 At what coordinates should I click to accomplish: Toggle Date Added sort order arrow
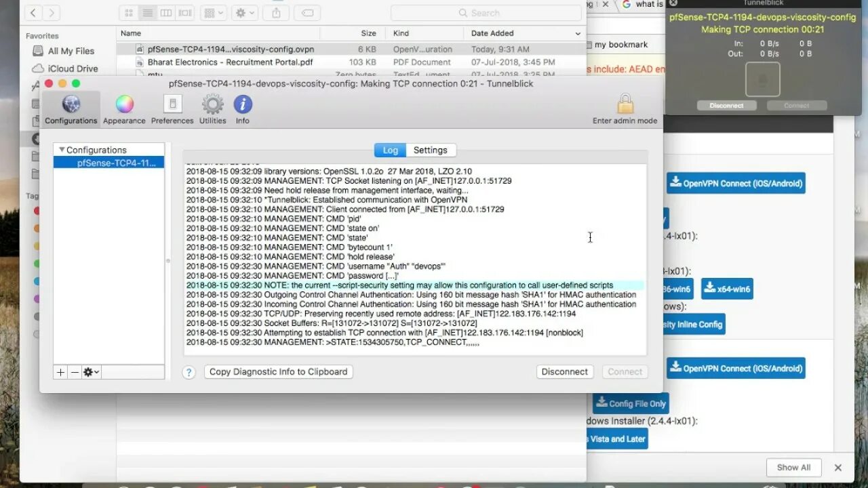click(578, 33)
